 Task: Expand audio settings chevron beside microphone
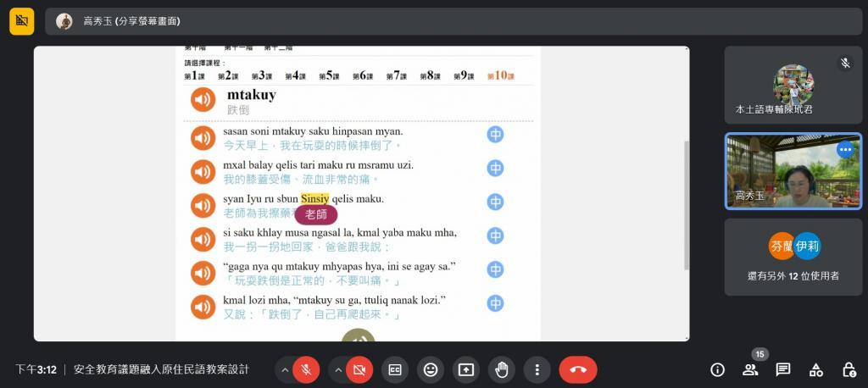pos(285,369)
